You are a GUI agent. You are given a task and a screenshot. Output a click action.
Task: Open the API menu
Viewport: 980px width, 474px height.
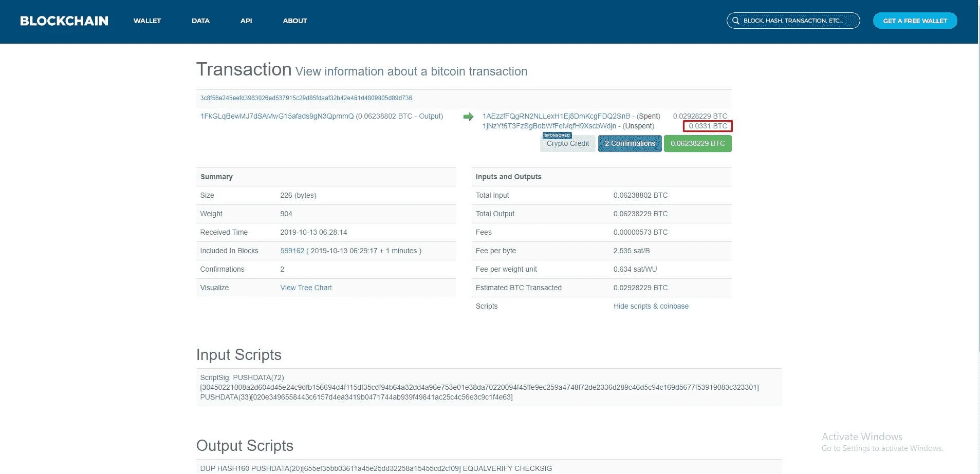(246, 21)
